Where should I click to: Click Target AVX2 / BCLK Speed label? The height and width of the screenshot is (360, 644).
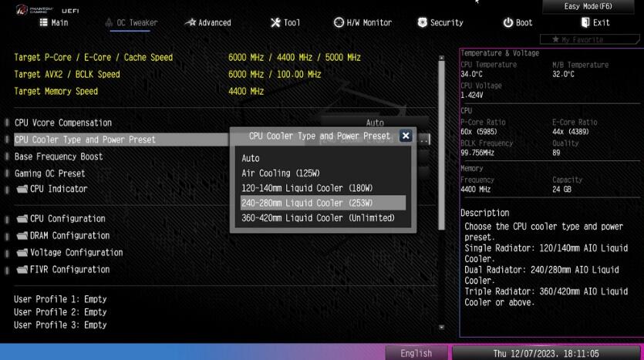(x=67, y=74)
